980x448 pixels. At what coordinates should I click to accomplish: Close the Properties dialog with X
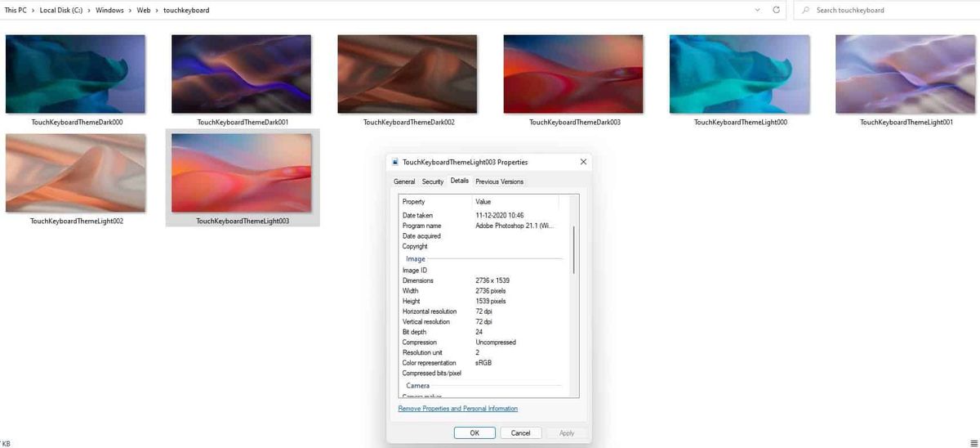583,162
